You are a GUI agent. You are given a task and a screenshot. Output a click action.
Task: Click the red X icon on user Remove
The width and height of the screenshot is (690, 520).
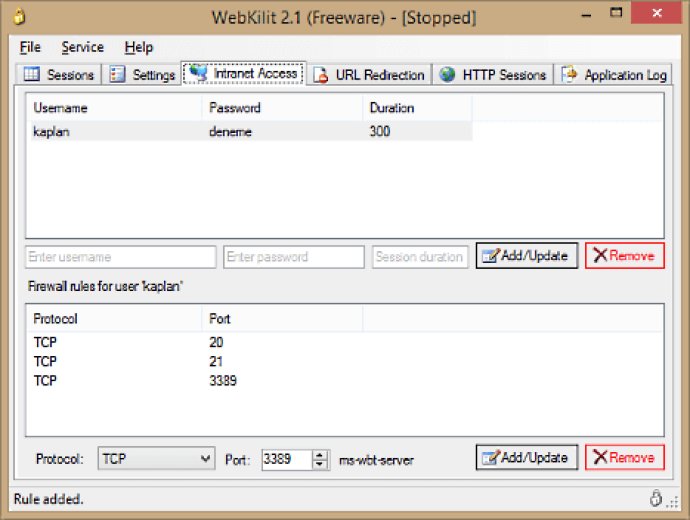click(600, 255)
